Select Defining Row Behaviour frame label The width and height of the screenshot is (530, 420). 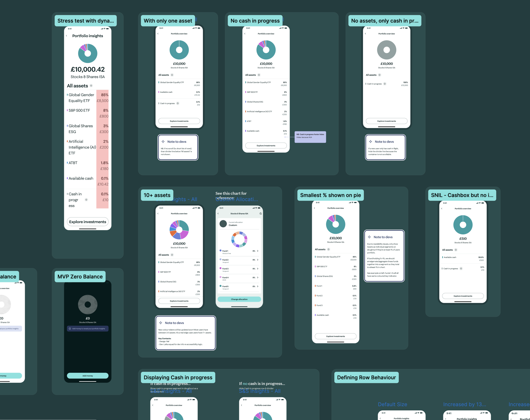click(366, 378)
